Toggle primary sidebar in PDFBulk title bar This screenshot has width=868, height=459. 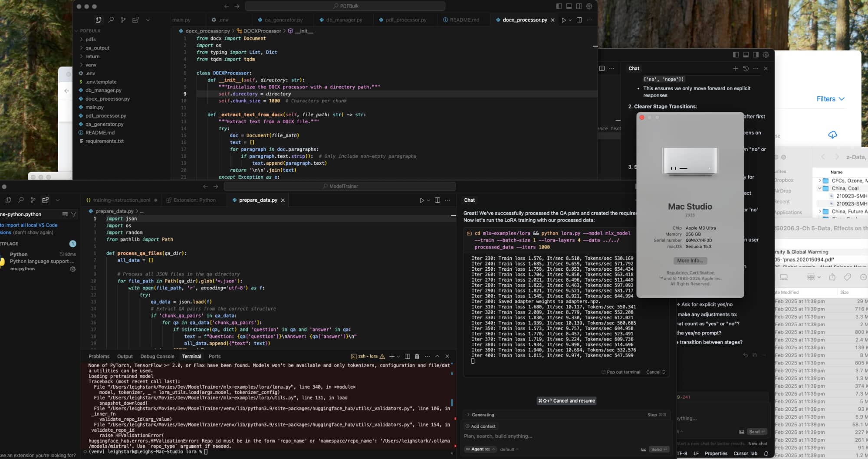point(559,6)
